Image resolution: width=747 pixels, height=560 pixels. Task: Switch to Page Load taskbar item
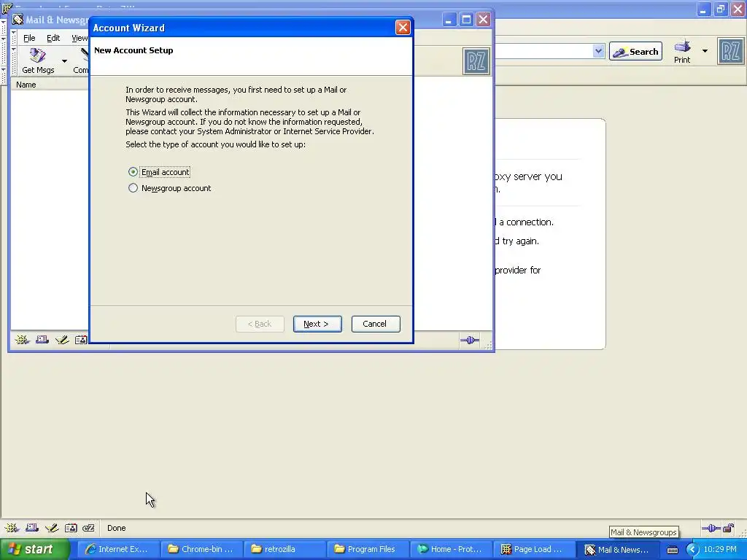(x=533, y=549)
